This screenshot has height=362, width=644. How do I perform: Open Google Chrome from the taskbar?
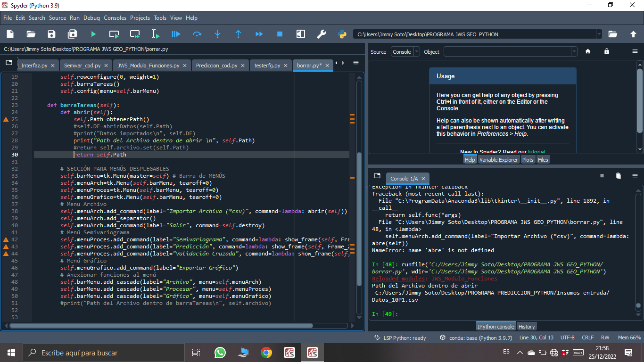266,353
